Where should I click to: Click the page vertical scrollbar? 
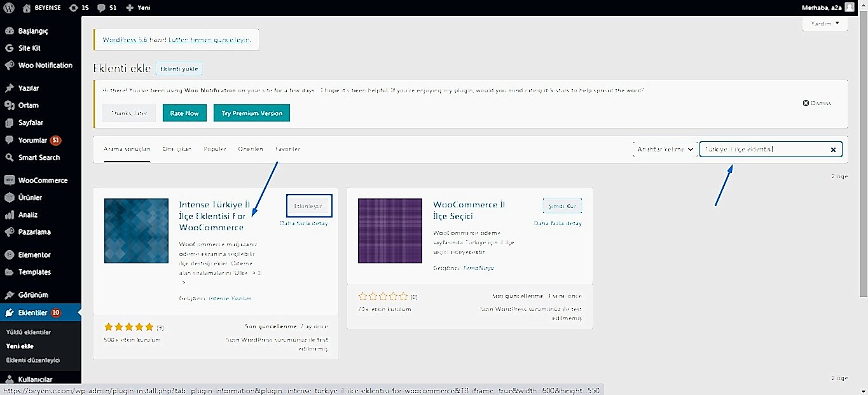(x=864, y=153)
